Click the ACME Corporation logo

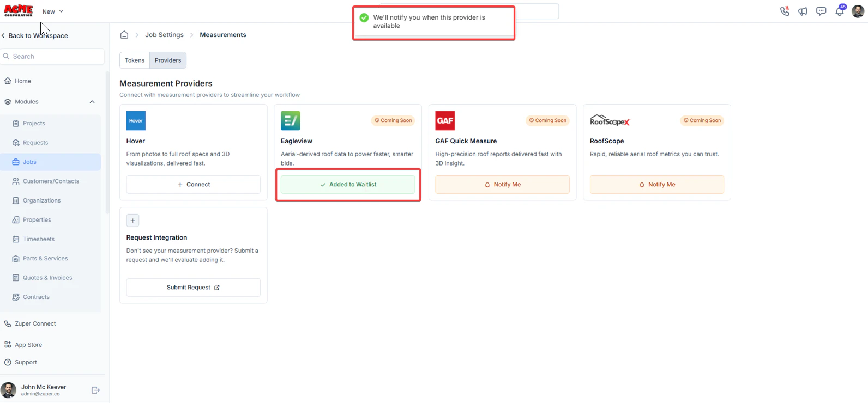click(19, 11)
